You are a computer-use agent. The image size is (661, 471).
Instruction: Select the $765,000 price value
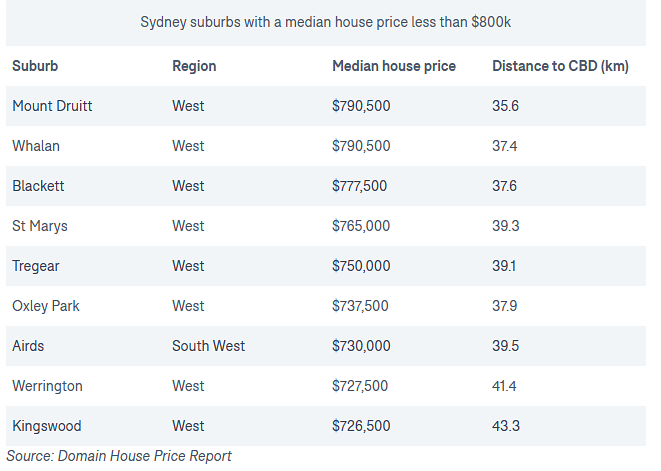coord(361,226)
